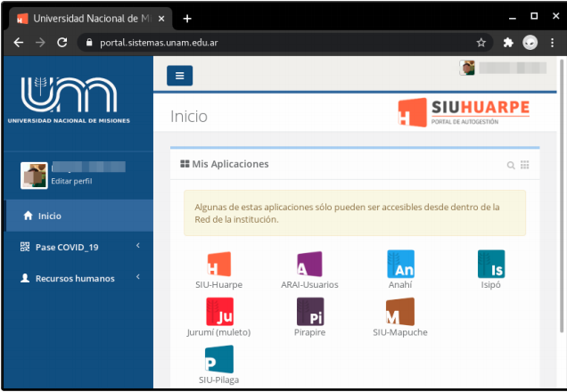567x392 pixels.
Task: Open the SIU-Huarpe application icon
Action: point(219,264)
